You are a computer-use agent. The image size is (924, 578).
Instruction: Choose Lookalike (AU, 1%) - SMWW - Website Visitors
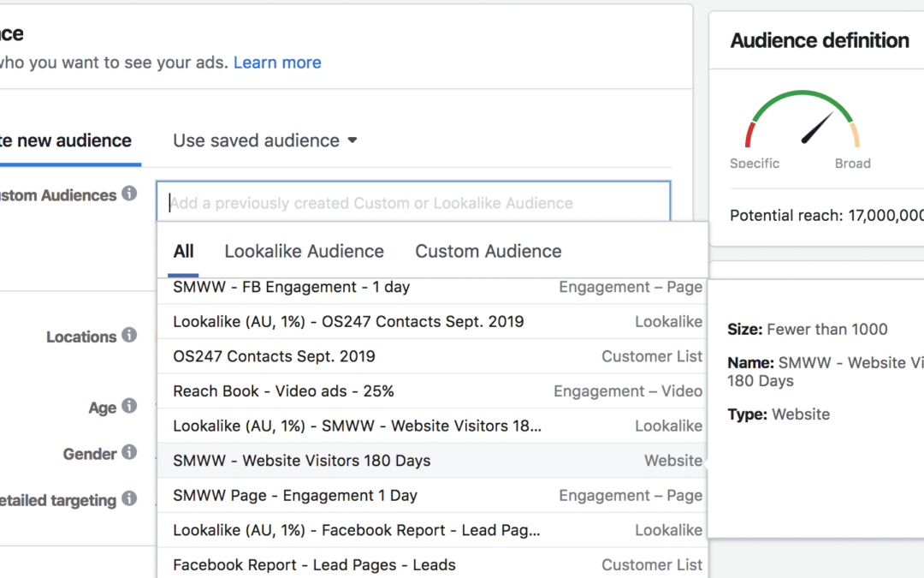[x=432, y=426]
